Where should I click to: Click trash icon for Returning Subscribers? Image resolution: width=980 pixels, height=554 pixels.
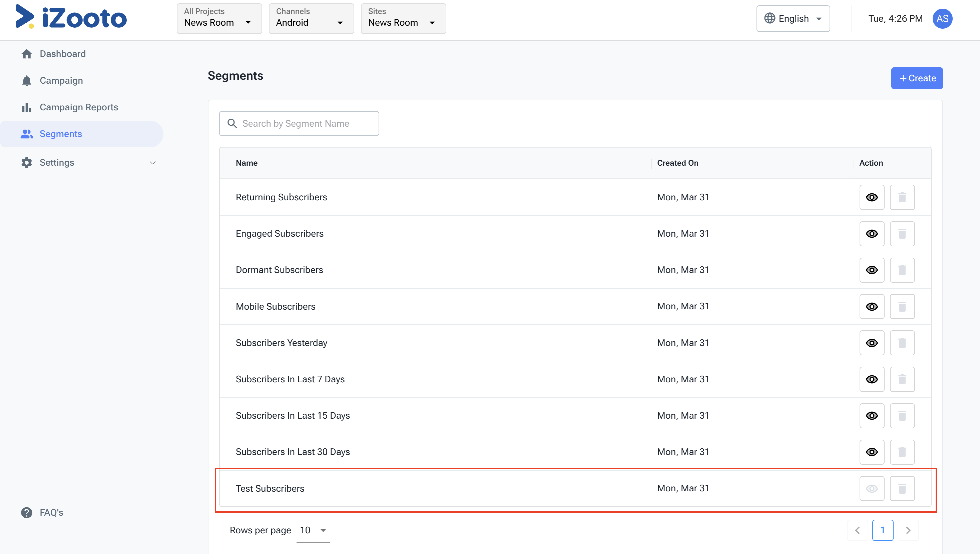[902, 197]
